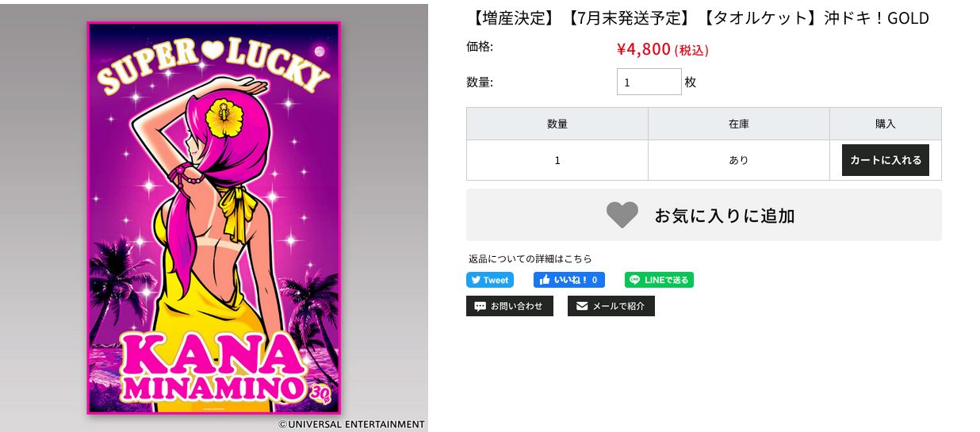Image resolution: width=980 pixels, height=432 pixels.
Task: Like with いいね！ Facebook button
Action: [x=569, y=280]
